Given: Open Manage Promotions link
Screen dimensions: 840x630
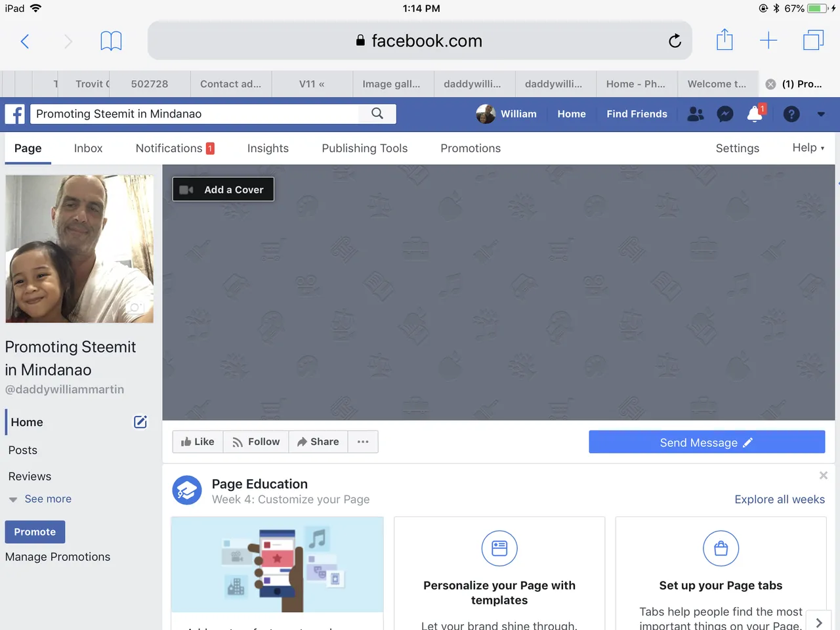Looking at the screenshot, I should [x=58, y=557].
